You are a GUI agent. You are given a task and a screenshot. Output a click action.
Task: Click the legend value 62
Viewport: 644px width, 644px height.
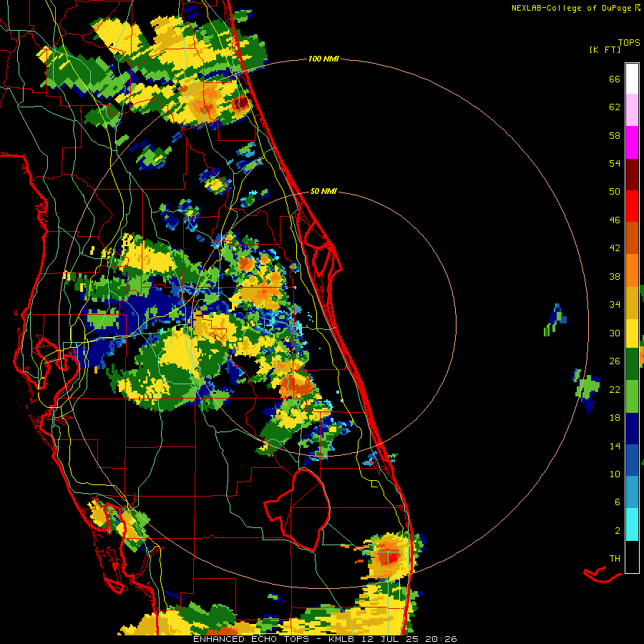coord(615,107)
